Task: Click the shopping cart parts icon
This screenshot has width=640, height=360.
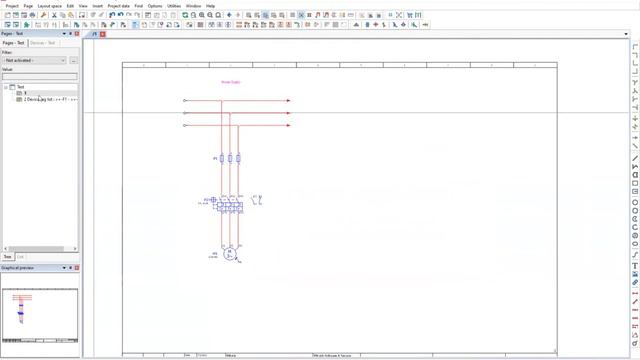Action: pos(409,15)
